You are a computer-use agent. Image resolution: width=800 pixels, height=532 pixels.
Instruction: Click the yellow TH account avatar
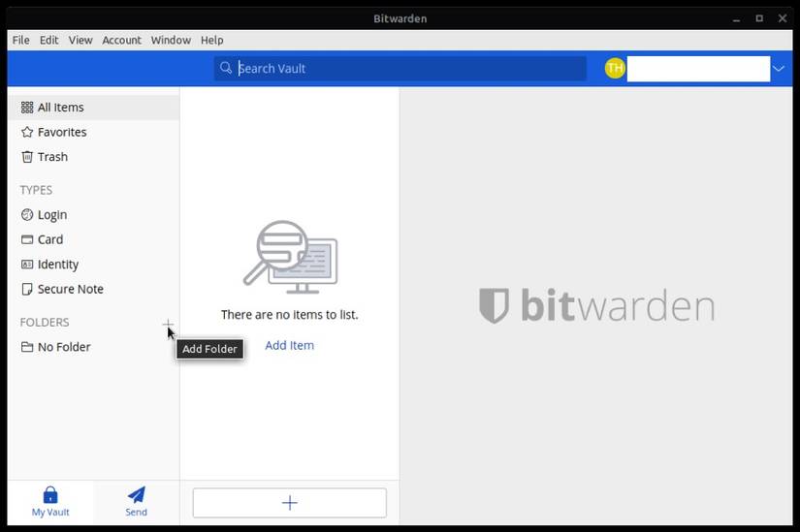point(615,68)
